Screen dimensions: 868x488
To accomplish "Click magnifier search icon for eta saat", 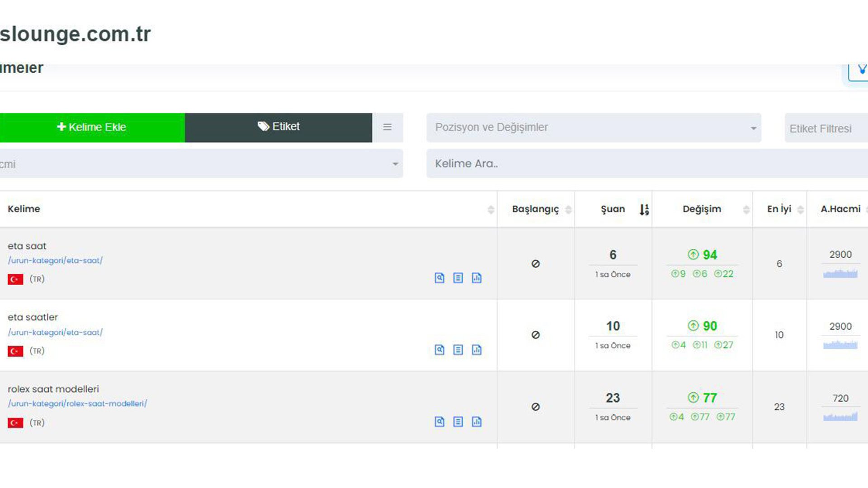I will (x=439, y=278).
